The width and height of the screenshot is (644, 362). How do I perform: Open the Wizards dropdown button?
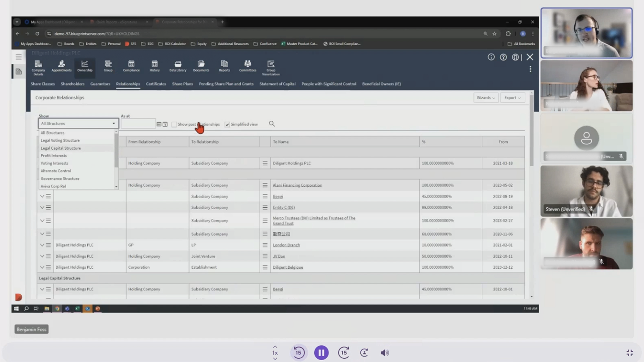pyautogui.click(x=486, y=98)
